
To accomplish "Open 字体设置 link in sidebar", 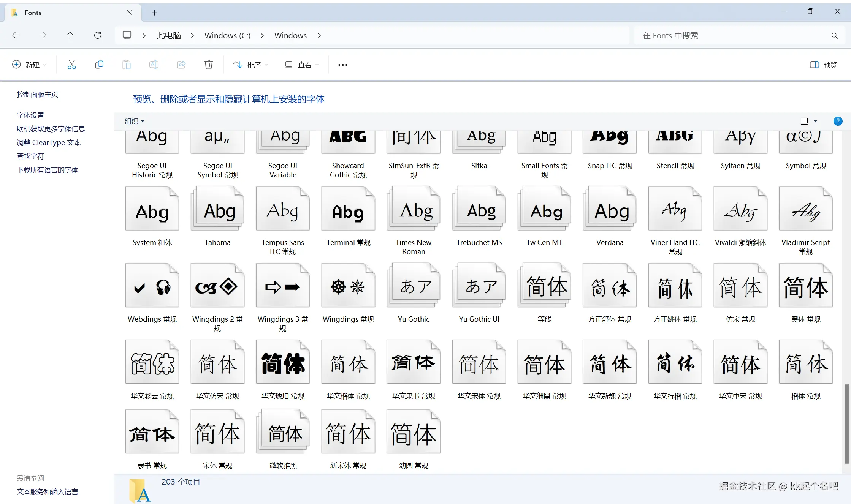I will click(30, 115).
